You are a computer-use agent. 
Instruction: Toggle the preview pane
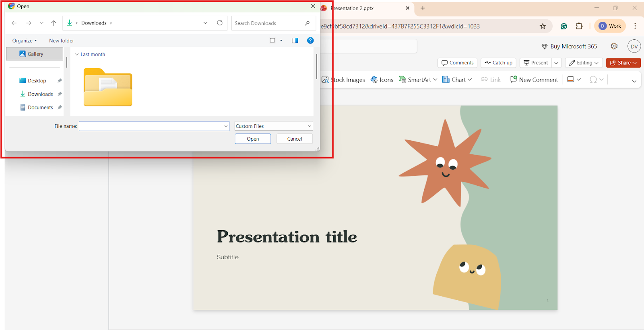295,40
